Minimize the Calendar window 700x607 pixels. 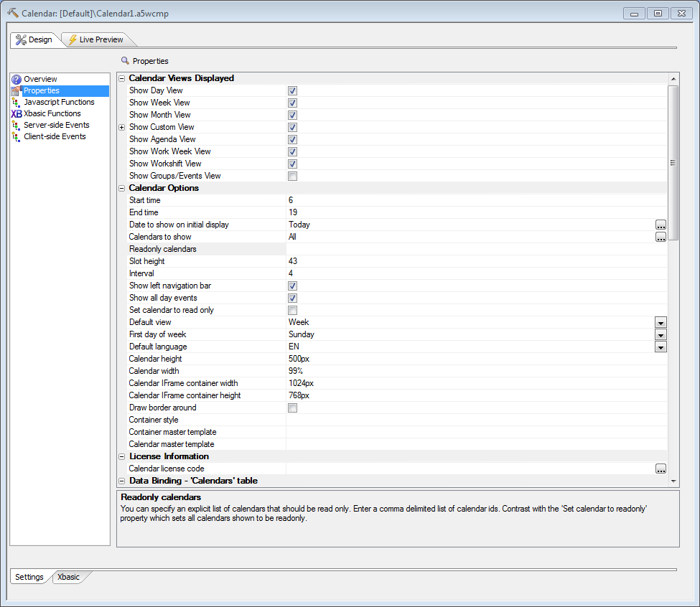pyautogui.click(x=634, y=14)
